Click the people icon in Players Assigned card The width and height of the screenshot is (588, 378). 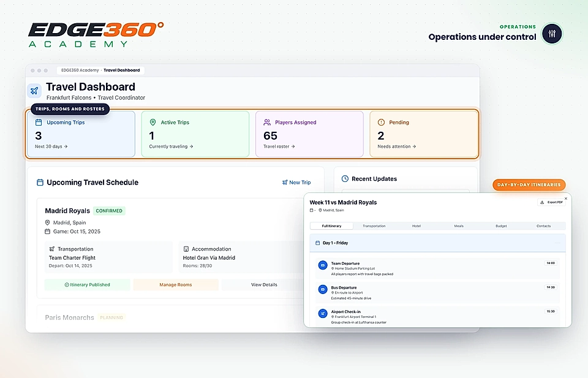(x=267, y=123)
